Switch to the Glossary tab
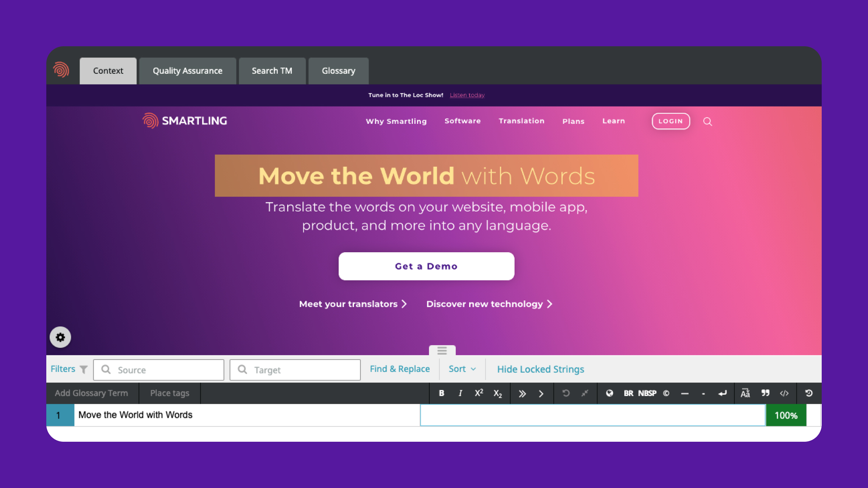 [339, 70]
